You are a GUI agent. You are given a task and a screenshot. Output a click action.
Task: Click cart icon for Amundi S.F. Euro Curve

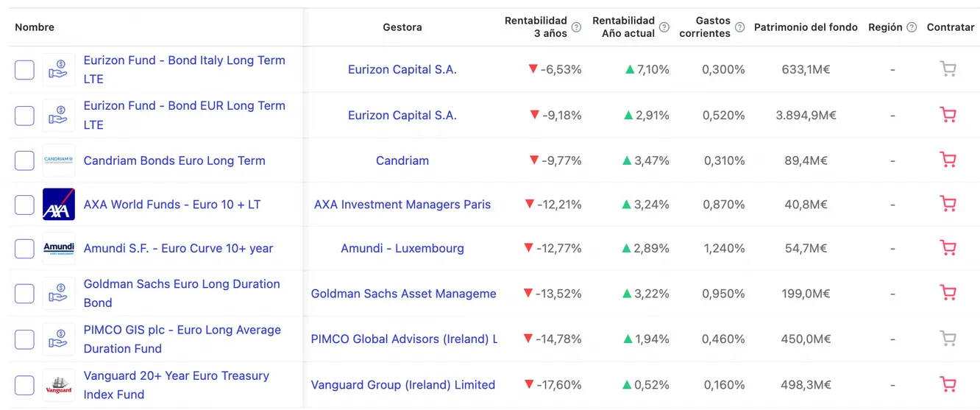[x=948, y=249]
